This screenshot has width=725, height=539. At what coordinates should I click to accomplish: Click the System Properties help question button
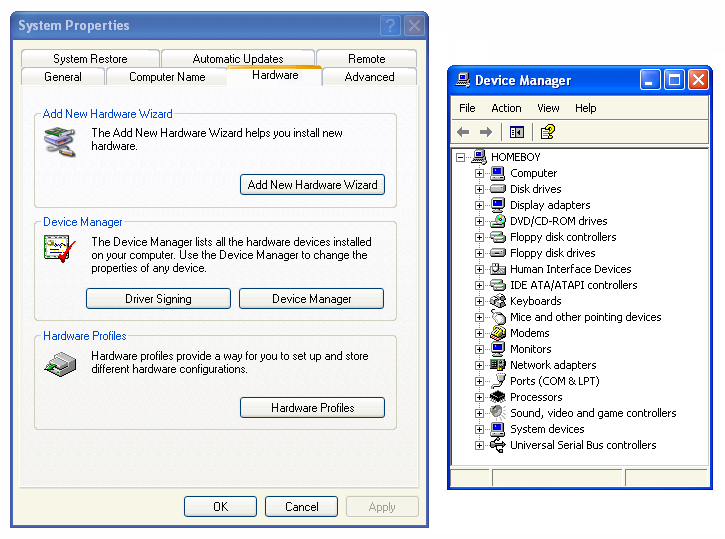[390, 26]
